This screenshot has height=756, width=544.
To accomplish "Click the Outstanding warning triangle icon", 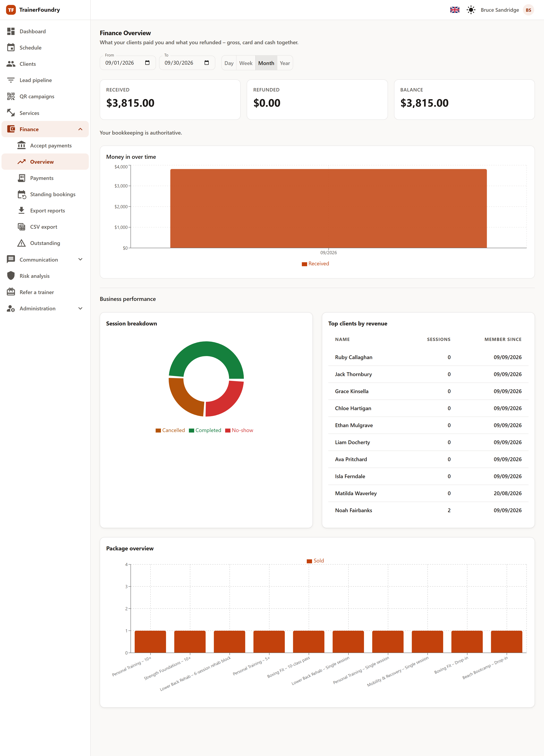I will tap(22, 243).
